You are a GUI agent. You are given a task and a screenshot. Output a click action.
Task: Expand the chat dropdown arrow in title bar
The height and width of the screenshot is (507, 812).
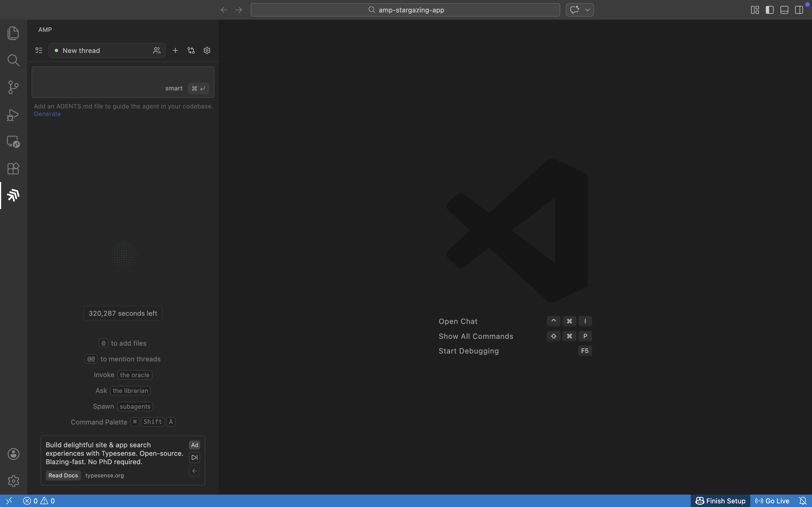(588, 10)
